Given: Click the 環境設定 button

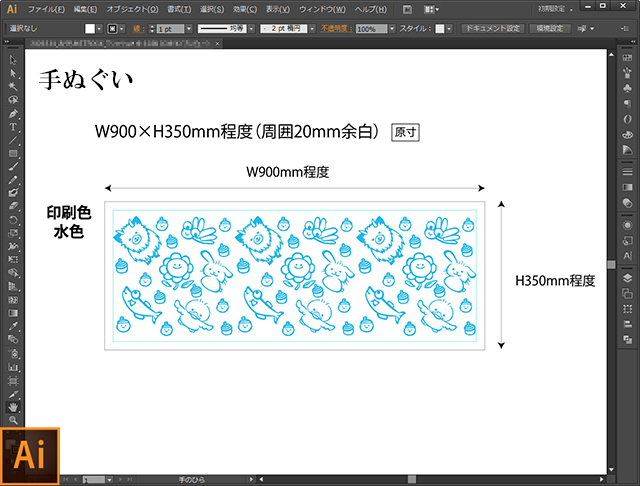Looking at the screenshot, I should click(x=549, y=29).
